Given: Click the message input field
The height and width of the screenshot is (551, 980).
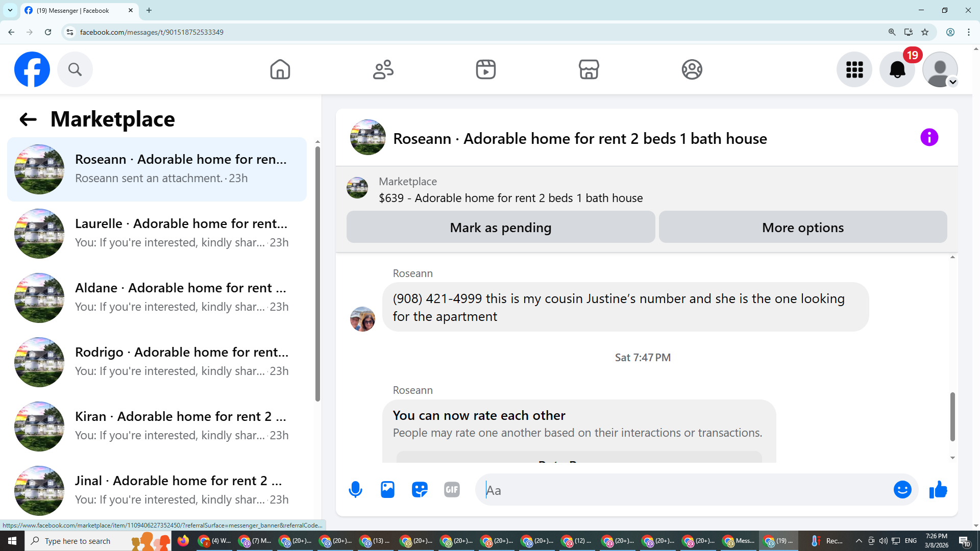Looking at the screenshot, I should click(x=684, y=490).
